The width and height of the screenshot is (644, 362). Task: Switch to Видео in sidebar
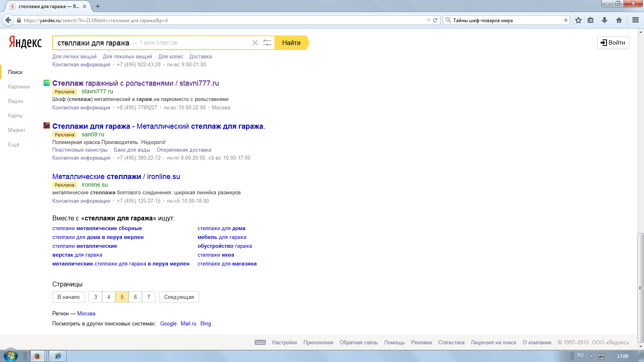(16, 101)
